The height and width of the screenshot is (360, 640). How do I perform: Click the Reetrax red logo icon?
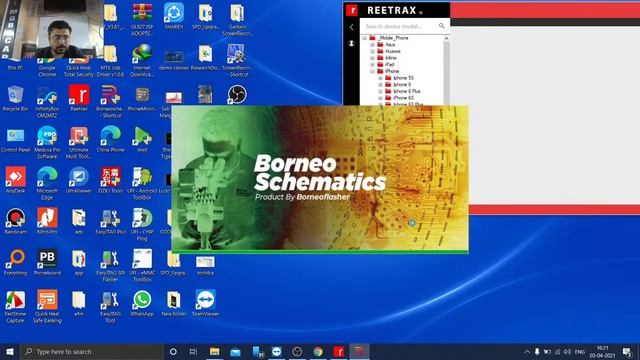click(351, 10)
